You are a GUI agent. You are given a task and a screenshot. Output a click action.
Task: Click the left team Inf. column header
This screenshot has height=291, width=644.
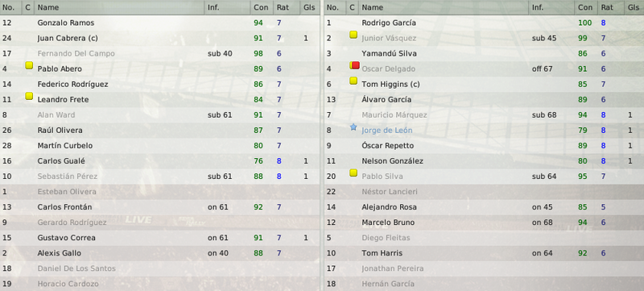tap(227, 7)
